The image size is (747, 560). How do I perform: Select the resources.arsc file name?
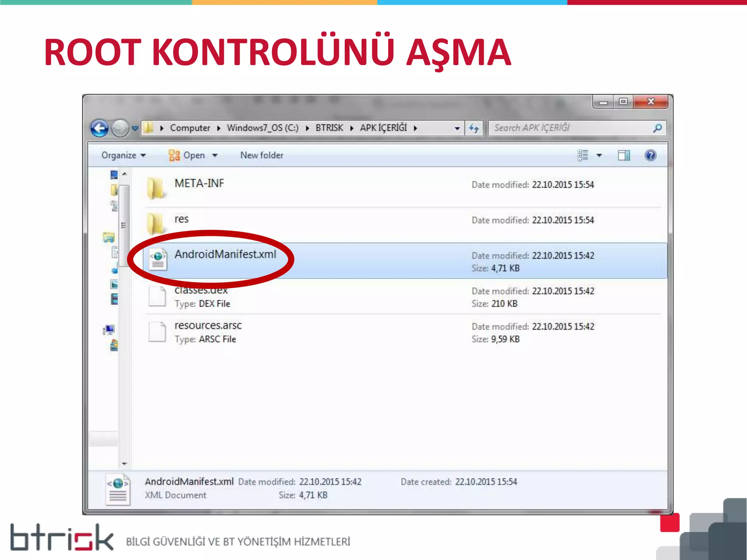(x=208, y=325)
